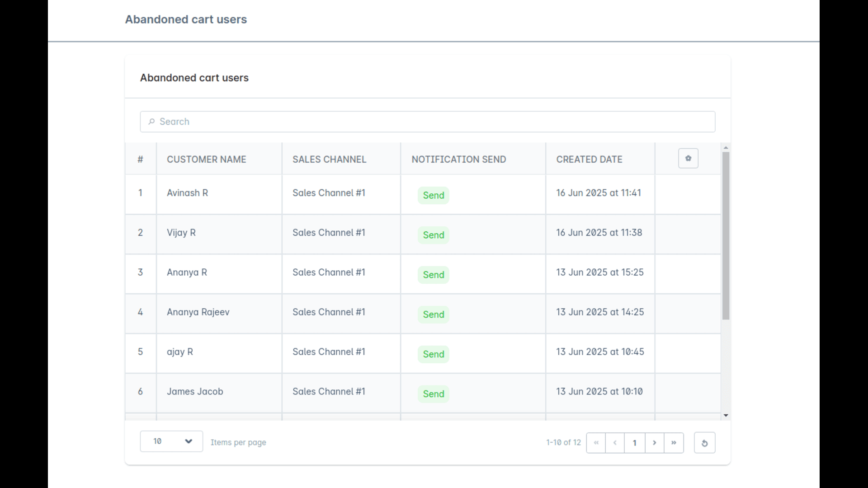Image resolution: width=868 pixels, height=488 pixels.
Task: Click scrollbar down arrow of table
Action: coord(726,415)
